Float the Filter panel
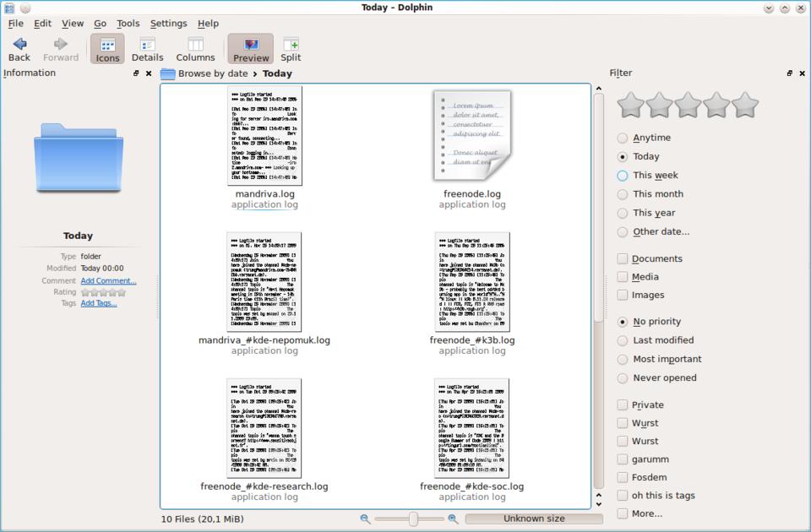Viewport: 811px width, 532px height. (790, 73)
